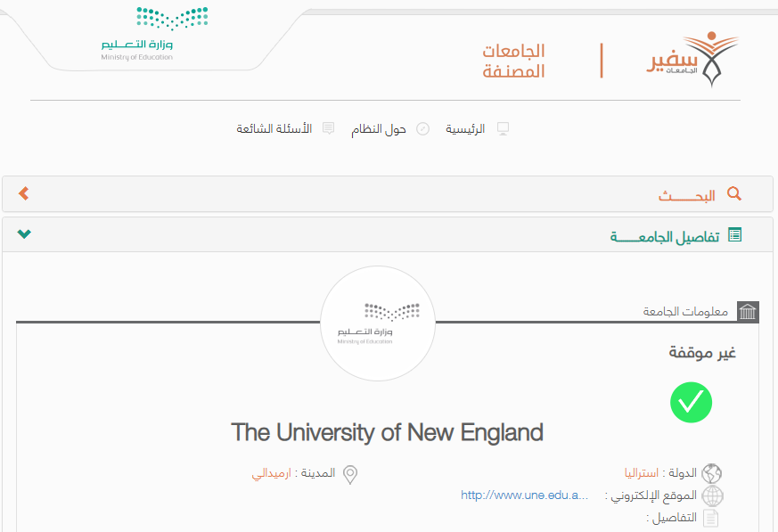
Task: Collapse the تفاصيل الجامعة panel chevron
Action: point(24,233)
